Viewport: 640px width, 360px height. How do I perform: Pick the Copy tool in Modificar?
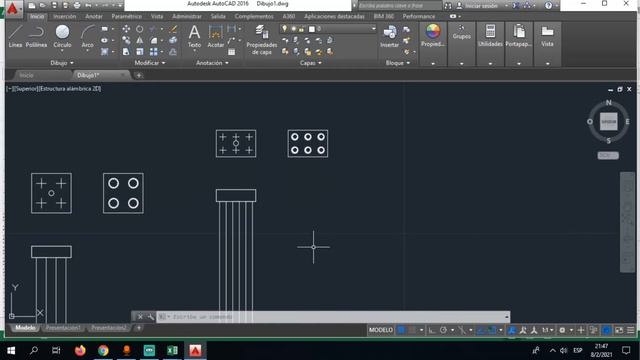(126, 40)
